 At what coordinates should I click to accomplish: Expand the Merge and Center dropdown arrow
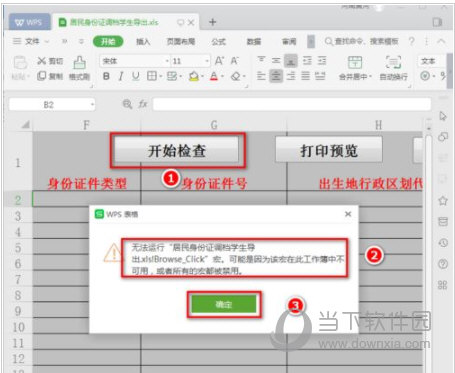click(370, 77)
